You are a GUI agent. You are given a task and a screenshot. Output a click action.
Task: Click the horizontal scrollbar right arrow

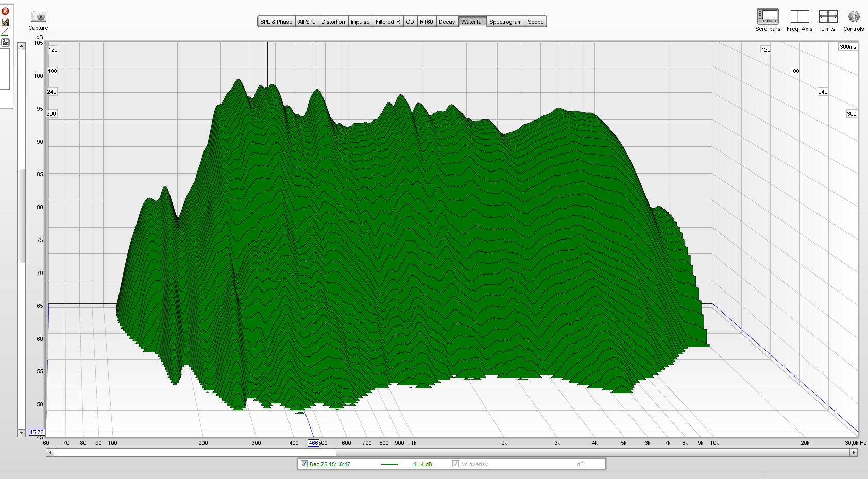coord(853,452)
